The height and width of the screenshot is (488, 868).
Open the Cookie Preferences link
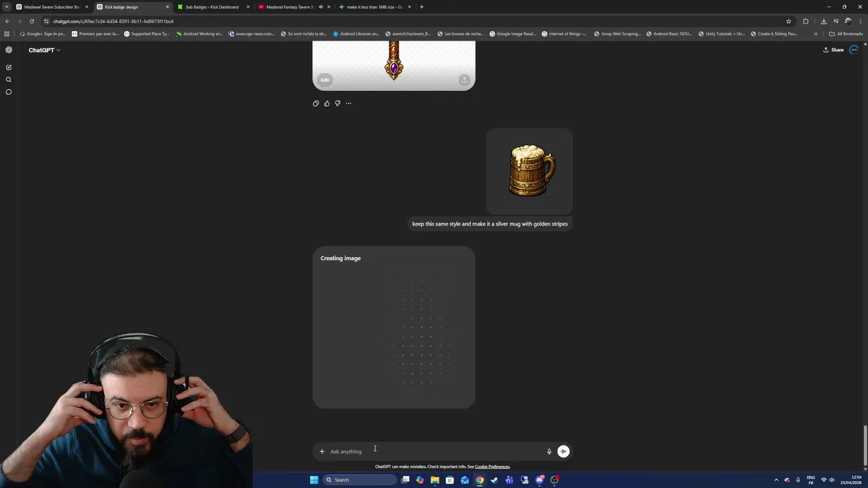click(x=492, y=466)
